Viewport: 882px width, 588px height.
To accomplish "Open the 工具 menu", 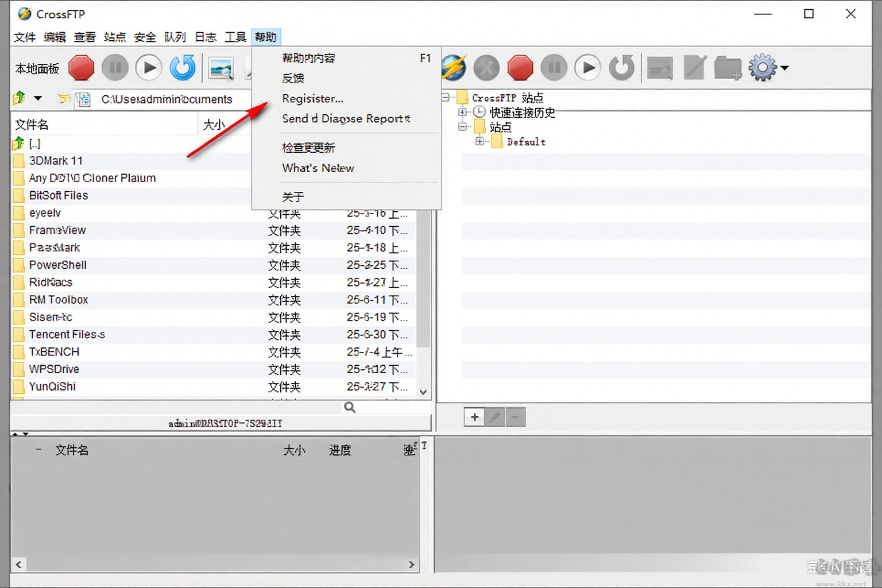I will 235,37.
